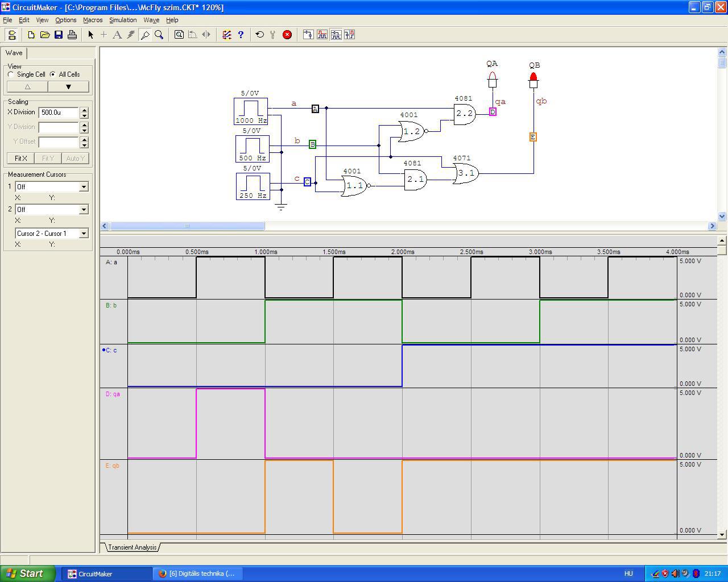The image size is (728, 582).
Task: Click the Windows Start button
Action: [x=28, y=573]
